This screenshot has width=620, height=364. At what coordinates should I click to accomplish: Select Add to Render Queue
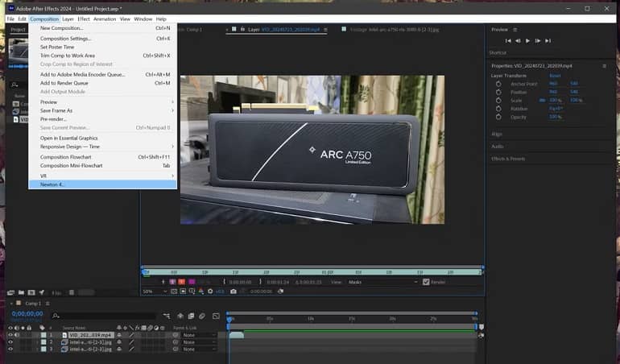click(102, 83)
